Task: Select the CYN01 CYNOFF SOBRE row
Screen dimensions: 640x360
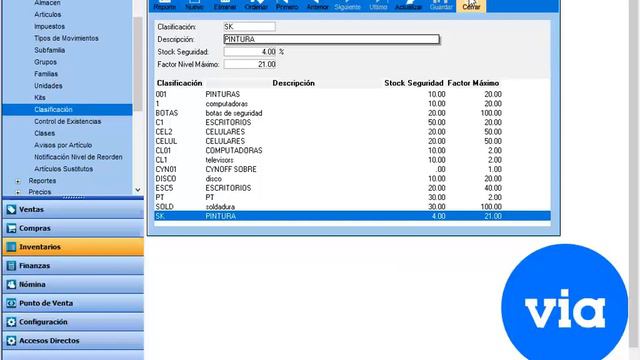Action: pos(352,169)
